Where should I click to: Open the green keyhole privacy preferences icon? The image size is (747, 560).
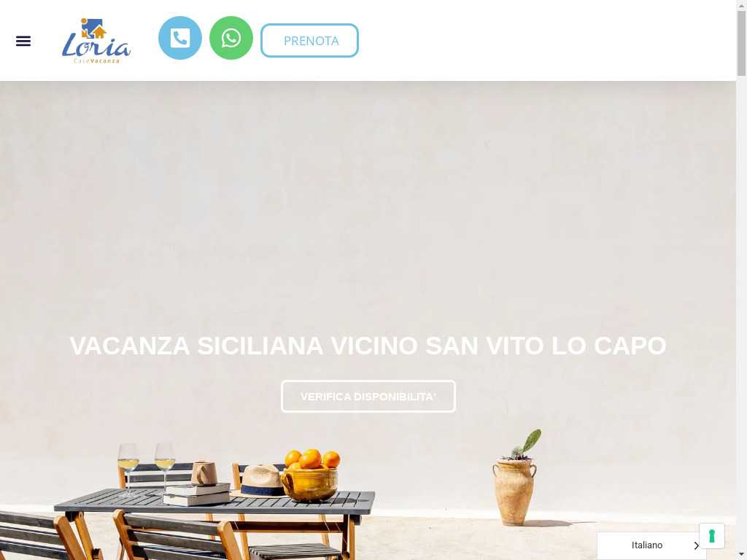click(x=712, y=536)
